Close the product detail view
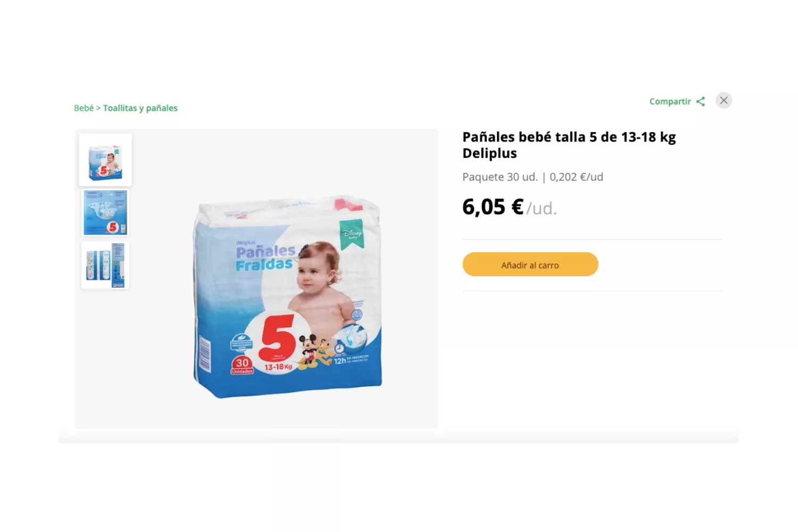 pos(724,101)
